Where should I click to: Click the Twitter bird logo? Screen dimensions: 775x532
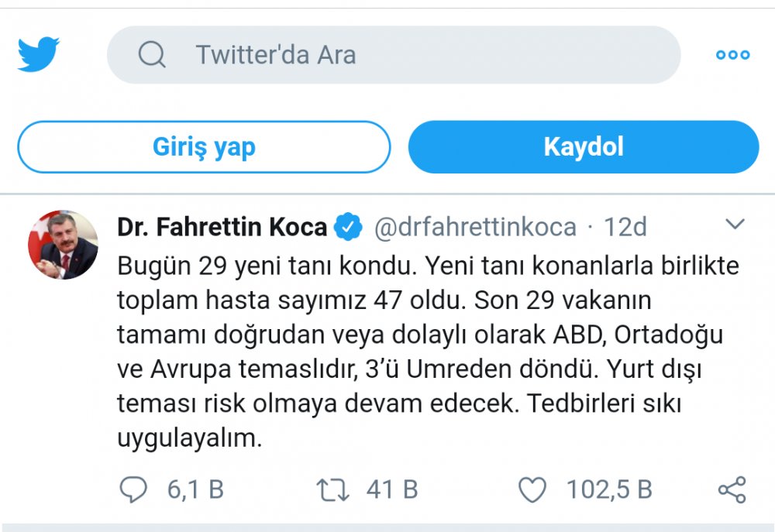[x=39, y=54]
